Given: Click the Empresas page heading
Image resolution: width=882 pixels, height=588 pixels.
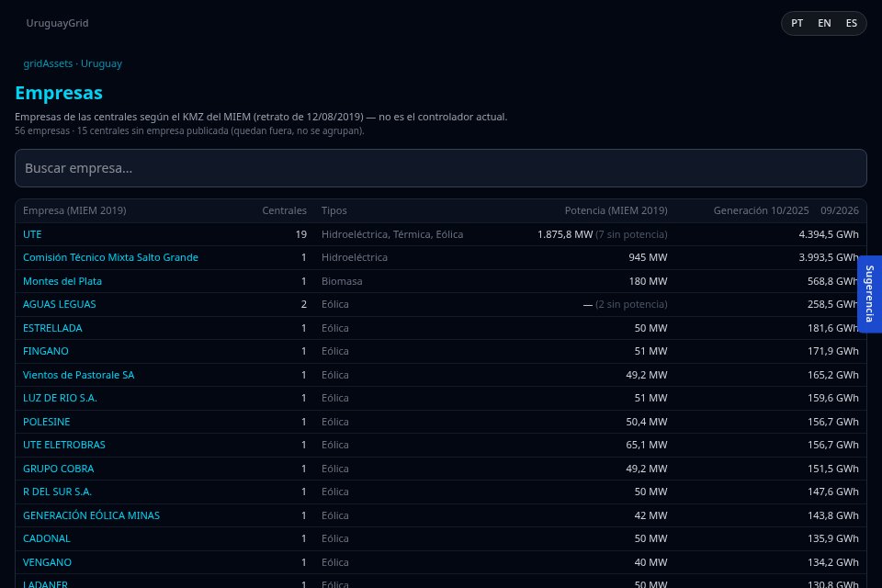Looking at the screenshot, I should [59, 93].
